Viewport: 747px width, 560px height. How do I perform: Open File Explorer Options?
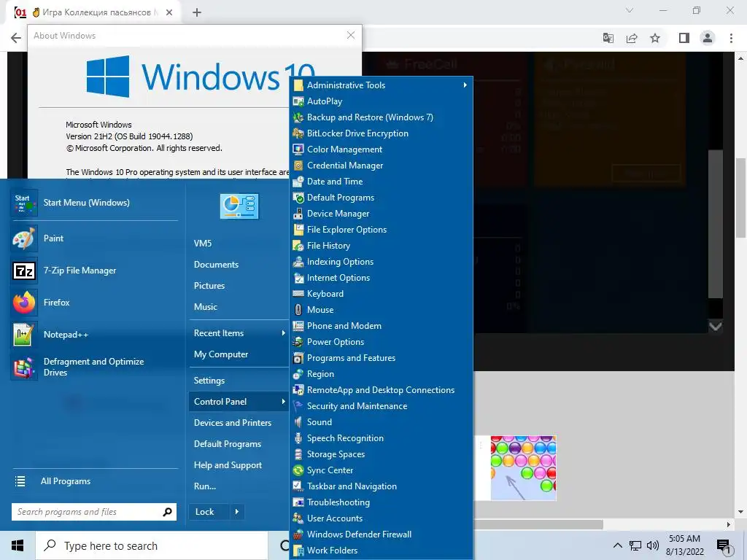click(381, 230)
